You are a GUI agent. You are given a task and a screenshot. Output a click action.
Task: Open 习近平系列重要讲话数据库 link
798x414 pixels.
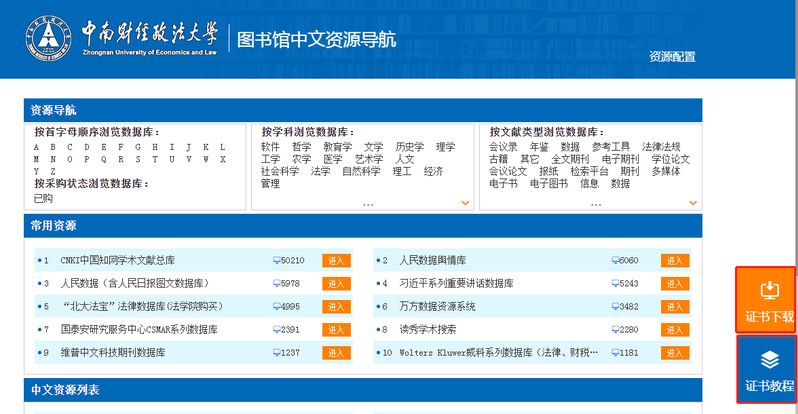tap(457, 283)
